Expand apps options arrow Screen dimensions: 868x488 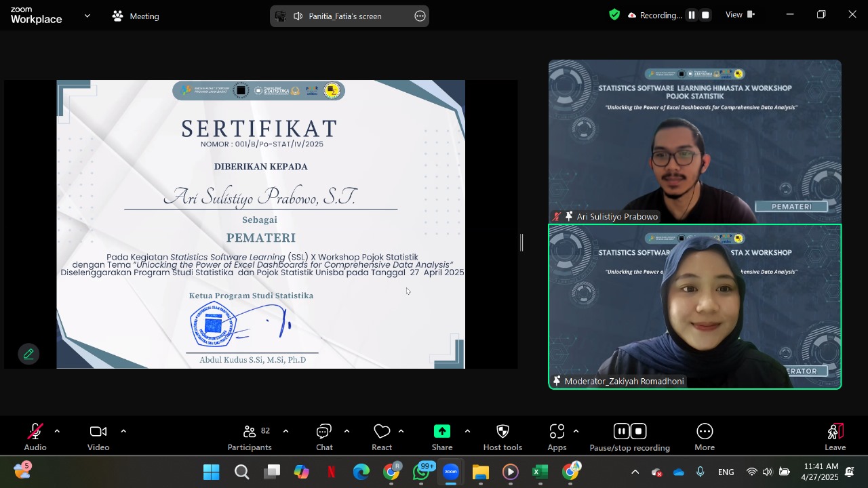click(576, 431)
